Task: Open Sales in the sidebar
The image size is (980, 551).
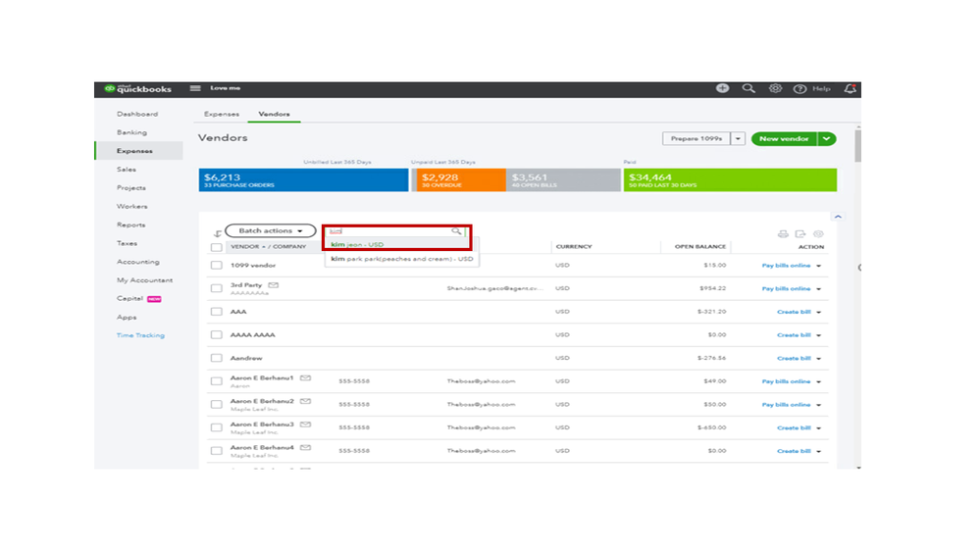Action: pyautogui.click(x=127, y=170)
